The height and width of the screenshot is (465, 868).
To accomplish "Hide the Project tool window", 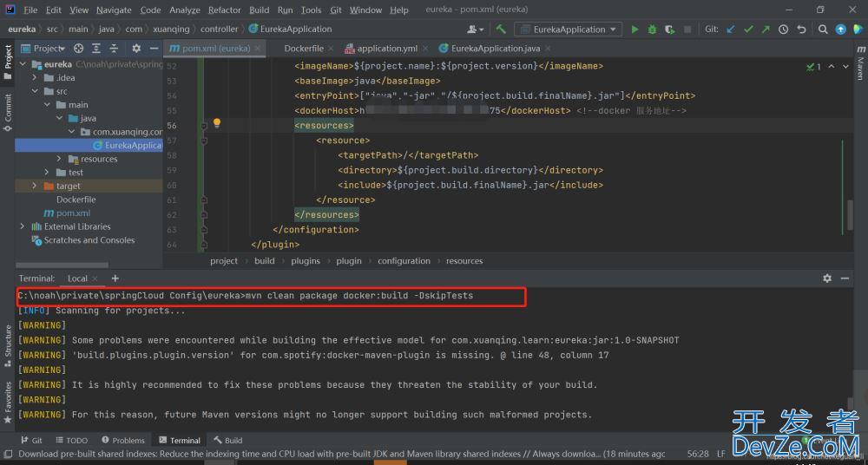I will click(154, 49).
